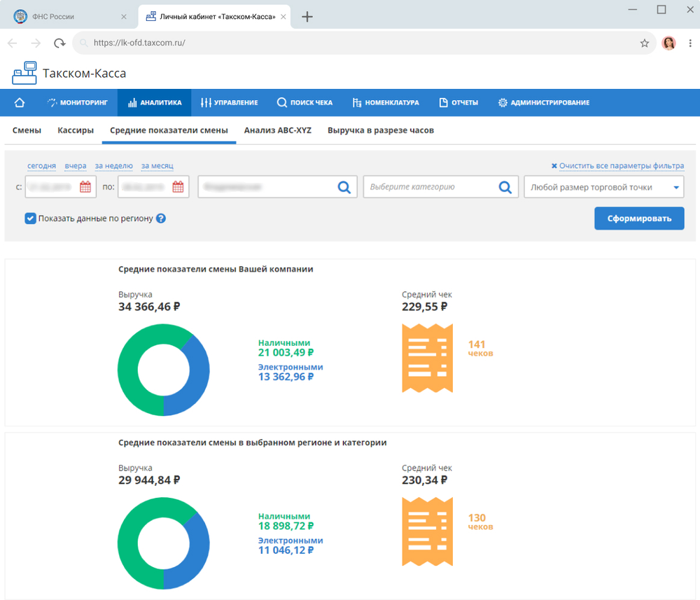Bookmark this page with star icon
The image size is (700, 600).
[x=644, y=43]
